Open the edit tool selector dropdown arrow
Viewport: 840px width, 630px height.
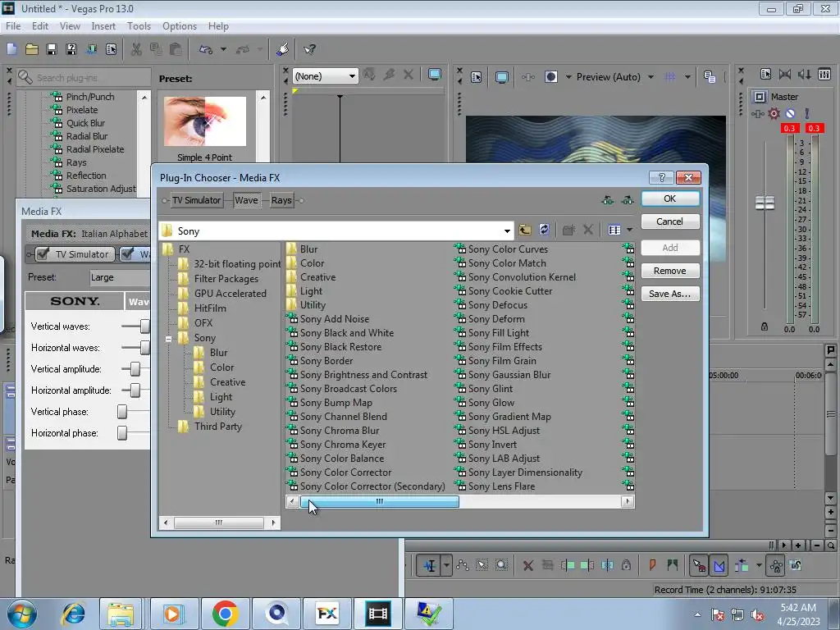(446, 565)
